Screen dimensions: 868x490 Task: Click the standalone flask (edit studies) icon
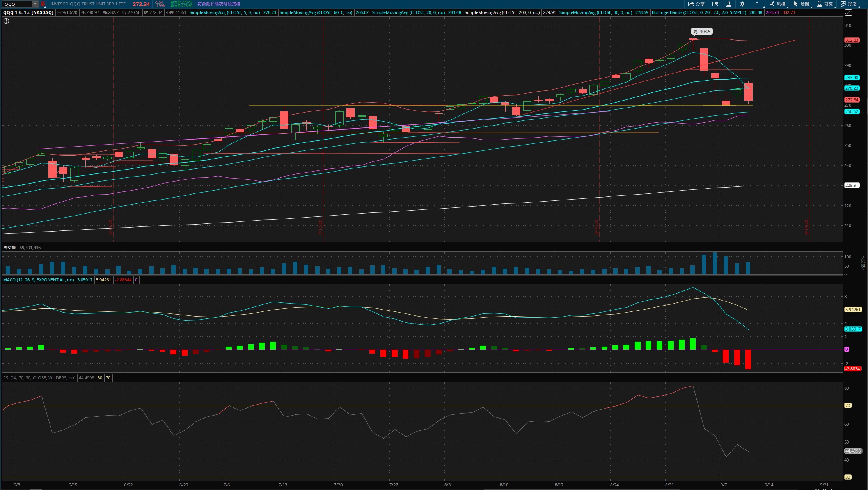pos(728,4)
